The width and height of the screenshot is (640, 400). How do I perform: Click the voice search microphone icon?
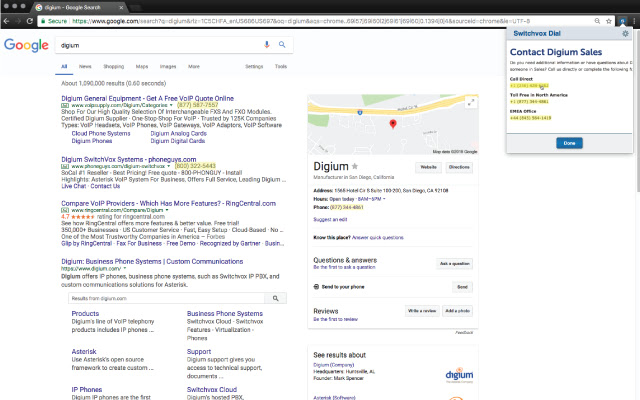pos(267,44)
